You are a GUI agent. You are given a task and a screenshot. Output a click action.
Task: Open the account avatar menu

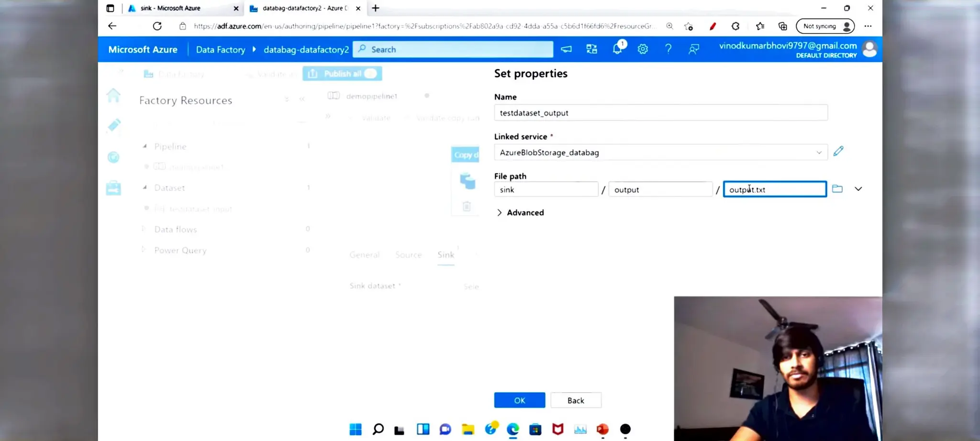coord(869,49)
